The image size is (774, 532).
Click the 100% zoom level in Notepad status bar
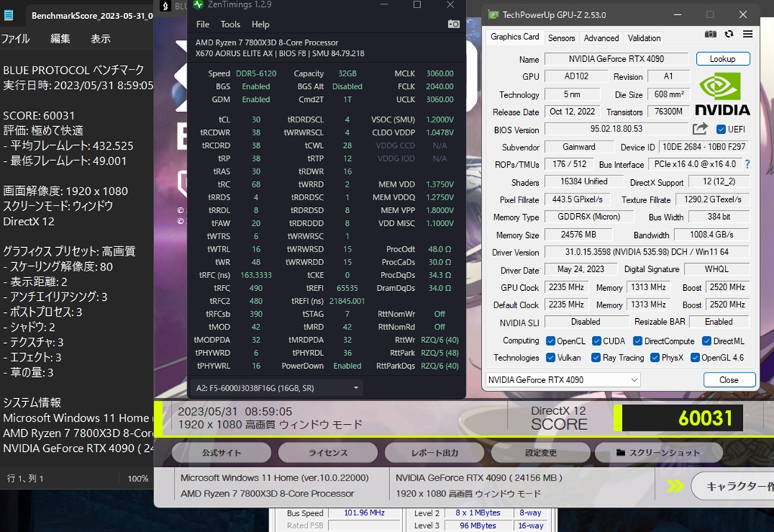(138, 478)
